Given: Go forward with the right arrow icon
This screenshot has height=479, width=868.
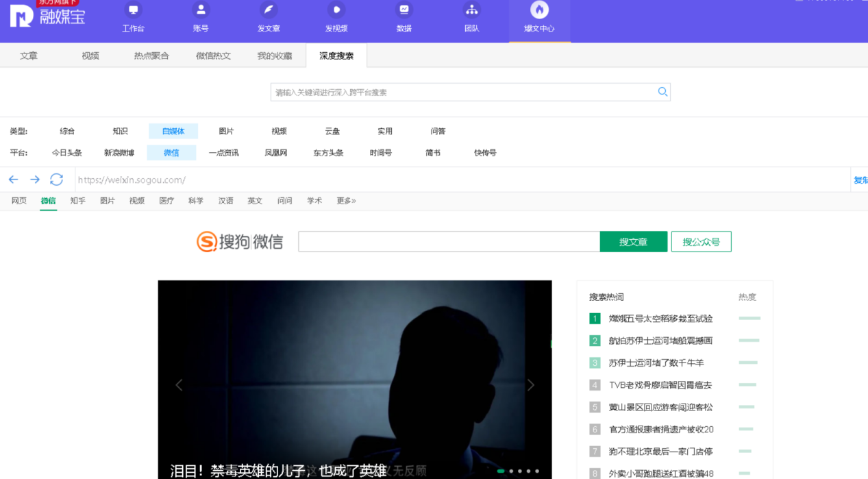Looking at the screenshot, I should click(x=34, y=180).
